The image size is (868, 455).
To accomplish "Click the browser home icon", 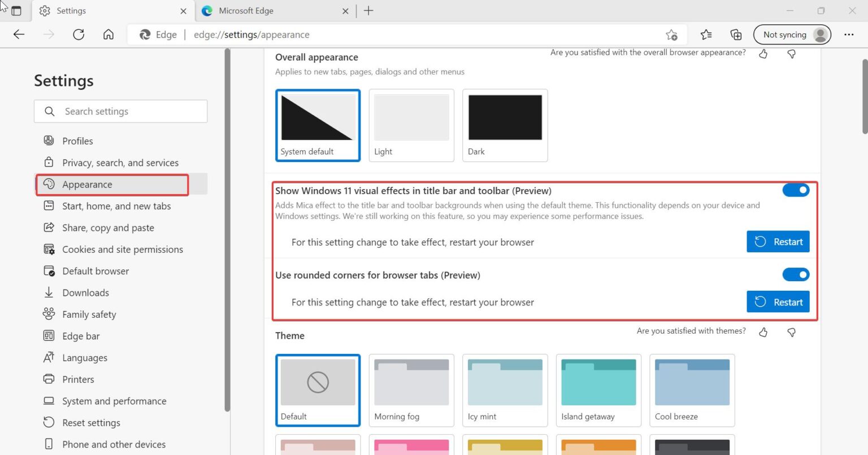I will (x=108, y=34).
